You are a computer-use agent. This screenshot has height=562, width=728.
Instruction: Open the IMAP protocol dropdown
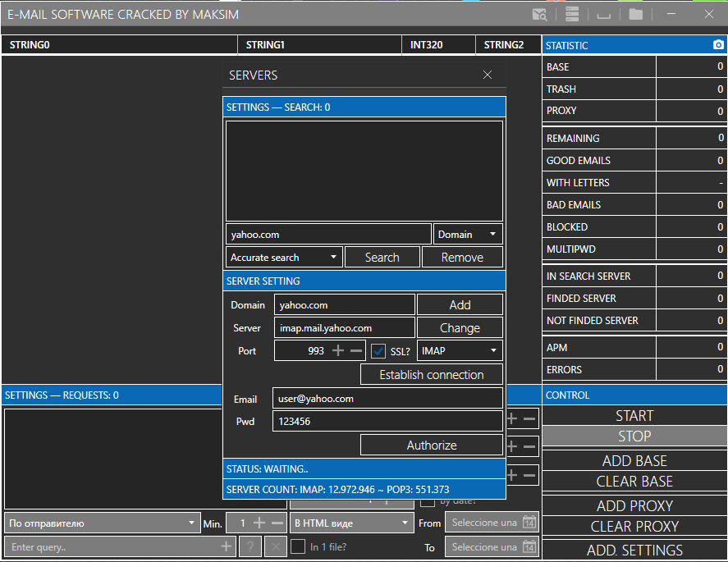(460, 351)
